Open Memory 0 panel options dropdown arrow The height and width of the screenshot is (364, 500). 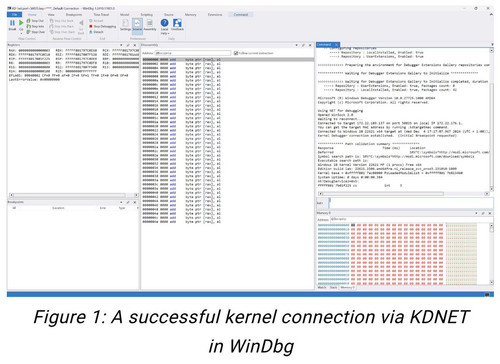click(x=476, y=213)
